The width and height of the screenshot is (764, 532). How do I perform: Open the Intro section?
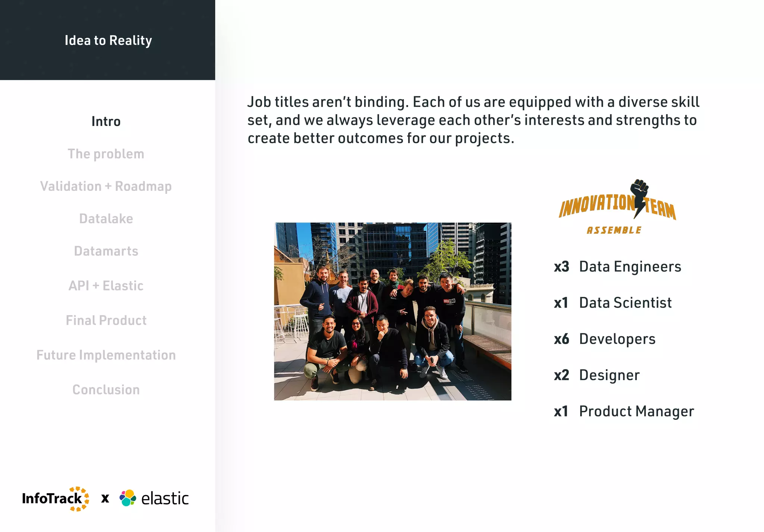(x=106, y=122)
